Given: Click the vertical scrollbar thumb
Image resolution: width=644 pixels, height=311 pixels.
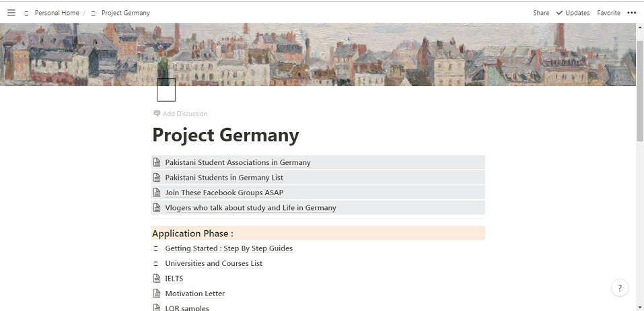Looking at the screenshot, I should [x=639, y=91].
